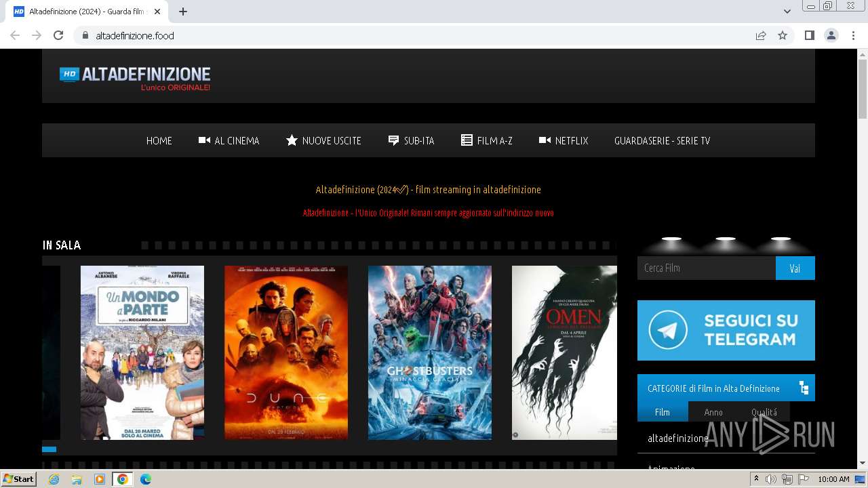
Task: Open the Chrome profile icon
Action: click(831, 35)
